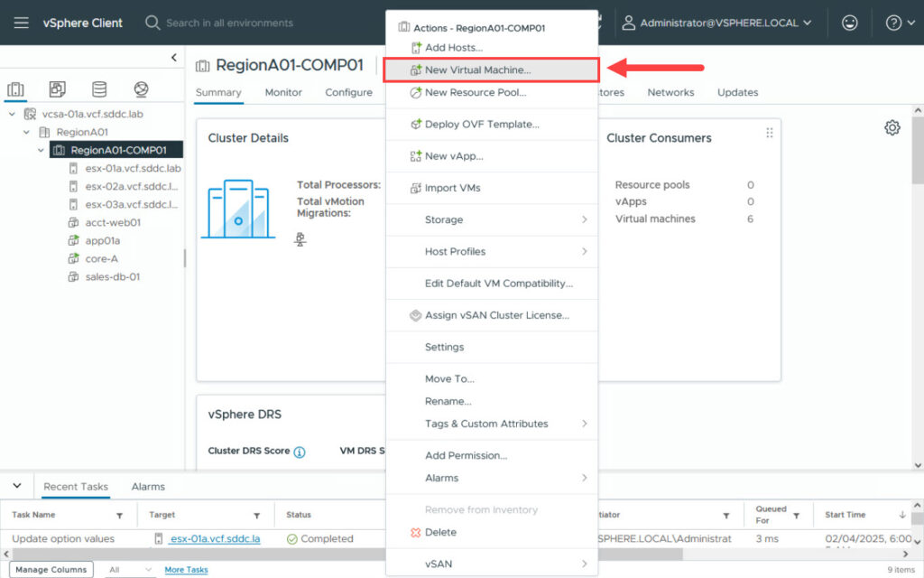Click the Add Hosts icon
The height and width of the screenshot is (578, 924).
416,47
